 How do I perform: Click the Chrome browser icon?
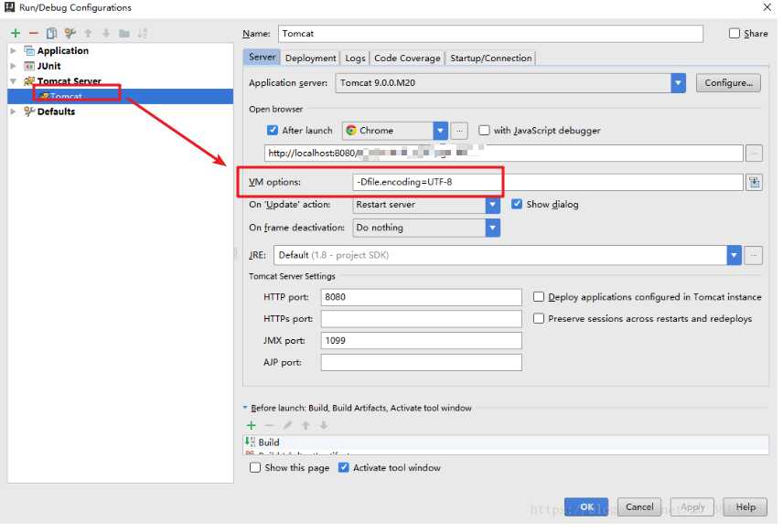(351, 130)
